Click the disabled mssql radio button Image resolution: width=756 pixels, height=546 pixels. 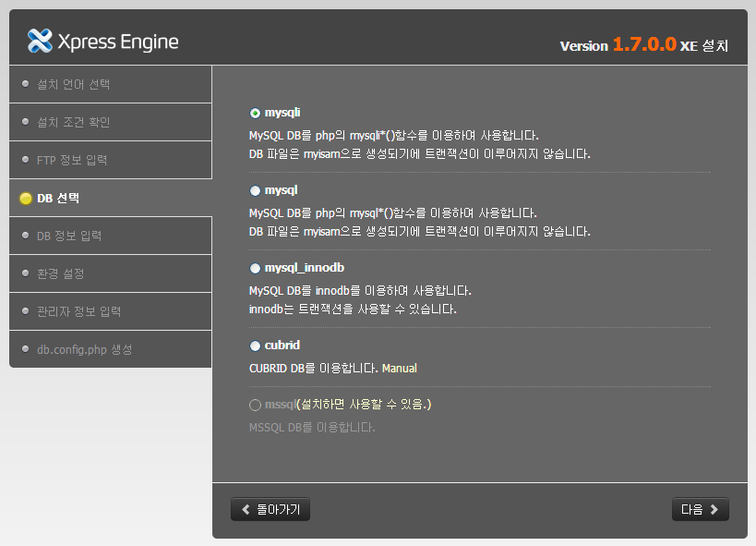(253, 404)
